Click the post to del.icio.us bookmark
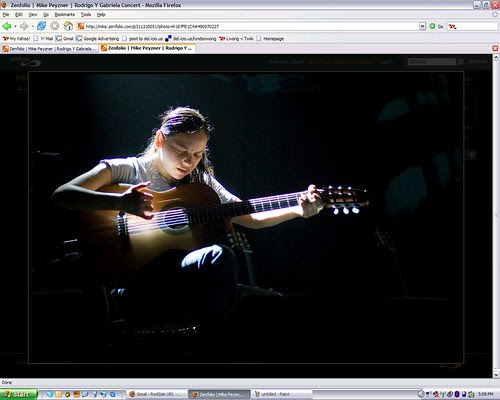This screenshot has height=400, width=500. click(142, 39)
